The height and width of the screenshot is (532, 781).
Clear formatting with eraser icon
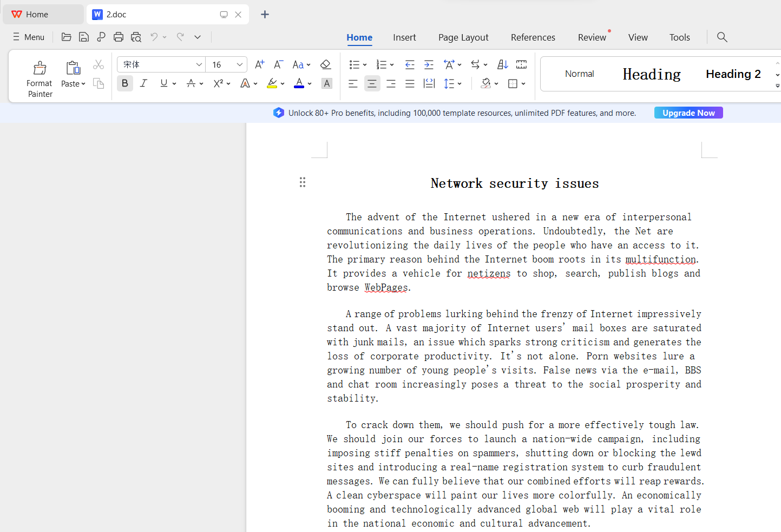pyautogui.click(x=325, y=64)
